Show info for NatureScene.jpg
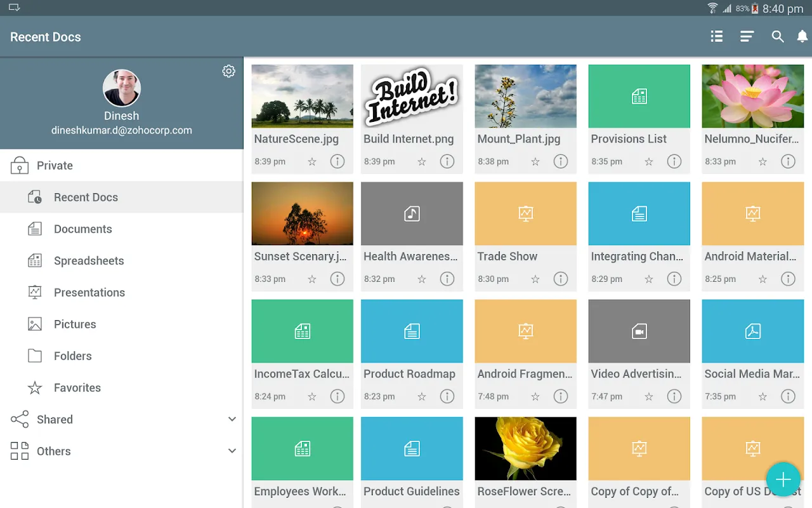Viewport: 812px width, 508px height. click(x=337, y=161)
